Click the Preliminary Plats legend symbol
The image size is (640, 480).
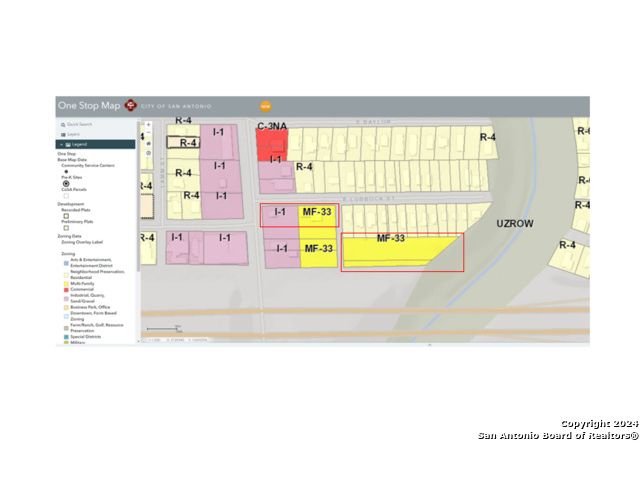click(66, 228)
